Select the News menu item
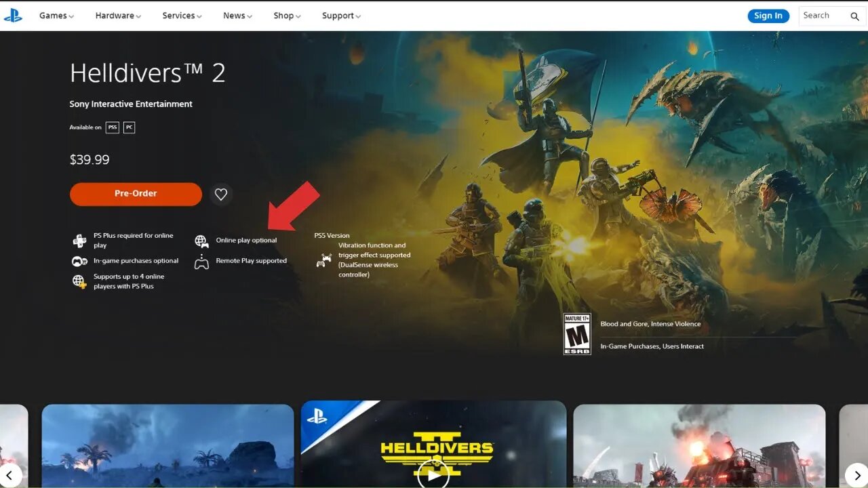 click(x=237, y=15)
